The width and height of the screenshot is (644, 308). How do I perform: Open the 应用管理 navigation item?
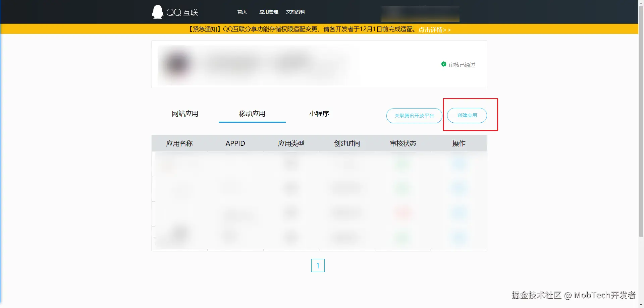pyautogui.click(x=269, y=12)
